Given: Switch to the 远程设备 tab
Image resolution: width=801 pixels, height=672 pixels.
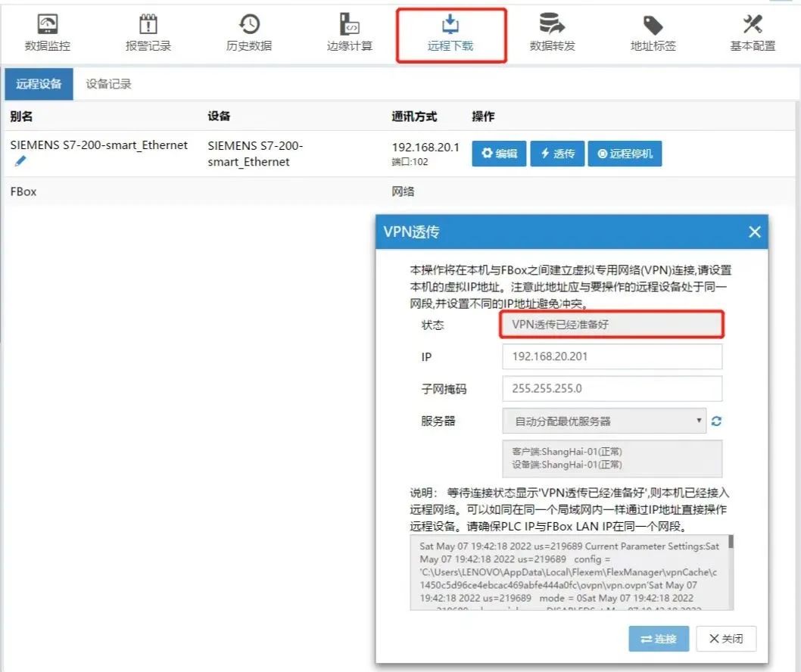Looking at the screenshot, I should [39, 84].
